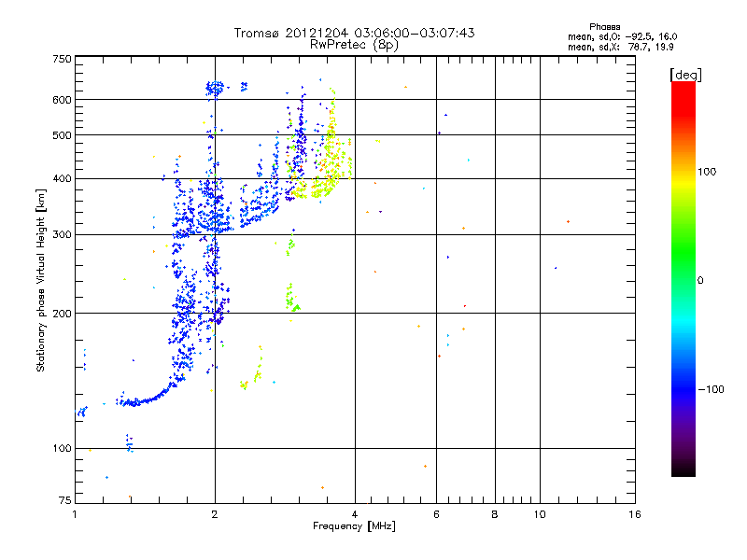Image resolution: width=747 pixels, height=560 pixels.
Task: Click the "[deg]" colorbar unit label
Action: tap(685, 75)
